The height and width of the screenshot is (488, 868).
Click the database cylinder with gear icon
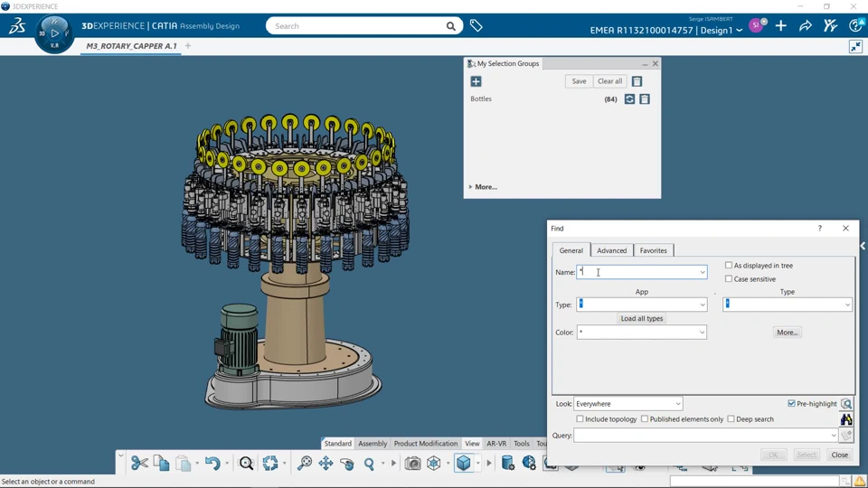pyautogui.click(x=507, y=463)
